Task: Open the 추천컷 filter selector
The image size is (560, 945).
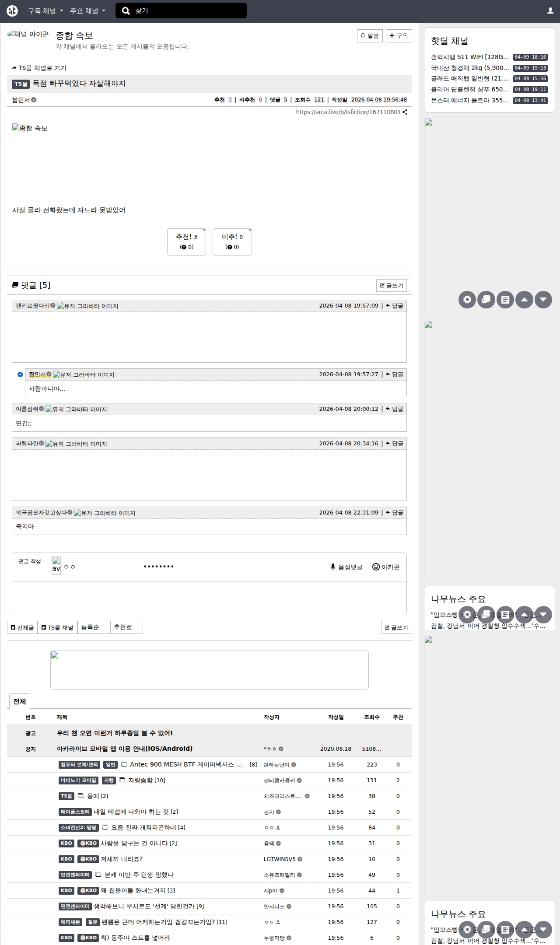Action: (126, 627)
